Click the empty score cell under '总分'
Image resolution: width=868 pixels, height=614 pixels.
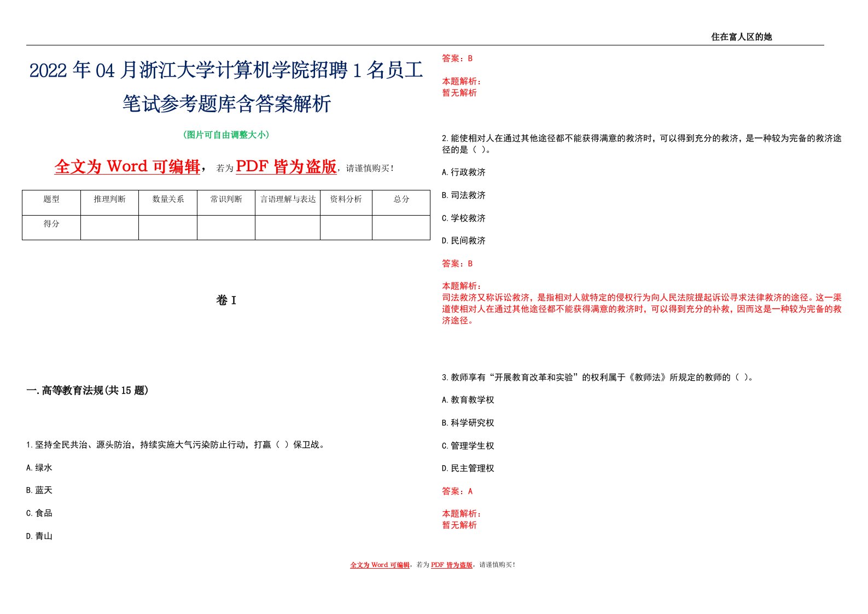[x=401, y=228]
